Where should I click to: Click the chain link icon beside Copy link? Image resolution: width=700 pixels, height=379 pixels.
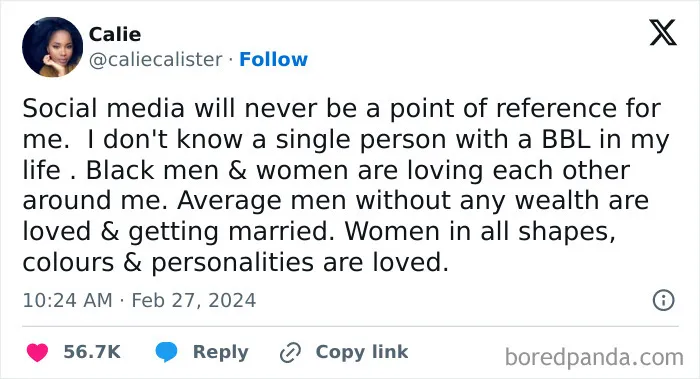[290, 353]
